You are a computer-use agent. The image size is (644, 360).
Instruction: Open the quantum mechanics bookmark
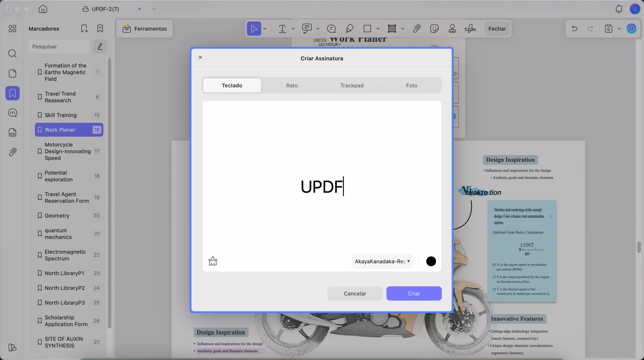[x=69, y=234]
